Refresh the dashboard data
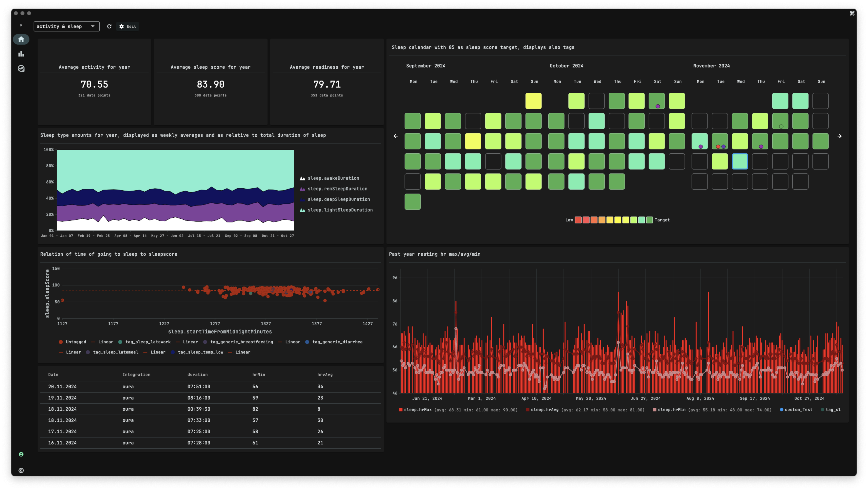Image resolution: width=868 pixels, height=490 pixels. 109,26
